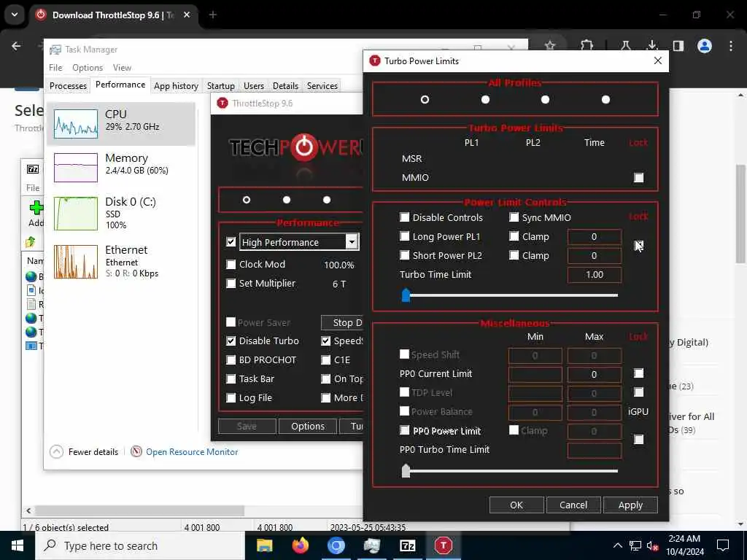
Task: Select the Memory graph in Task Manager
Action: point(76,168)
